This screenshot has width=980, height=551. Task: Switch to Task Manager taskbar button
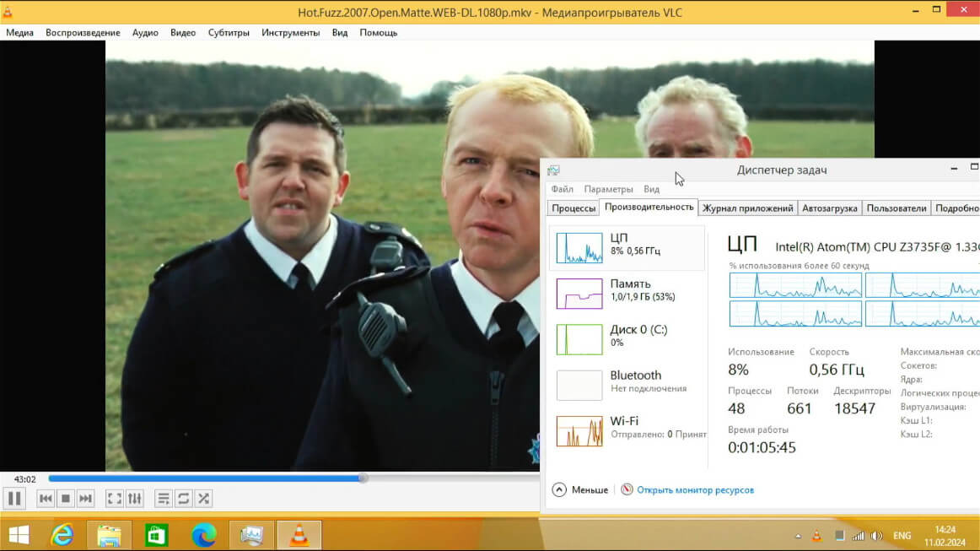252,535
